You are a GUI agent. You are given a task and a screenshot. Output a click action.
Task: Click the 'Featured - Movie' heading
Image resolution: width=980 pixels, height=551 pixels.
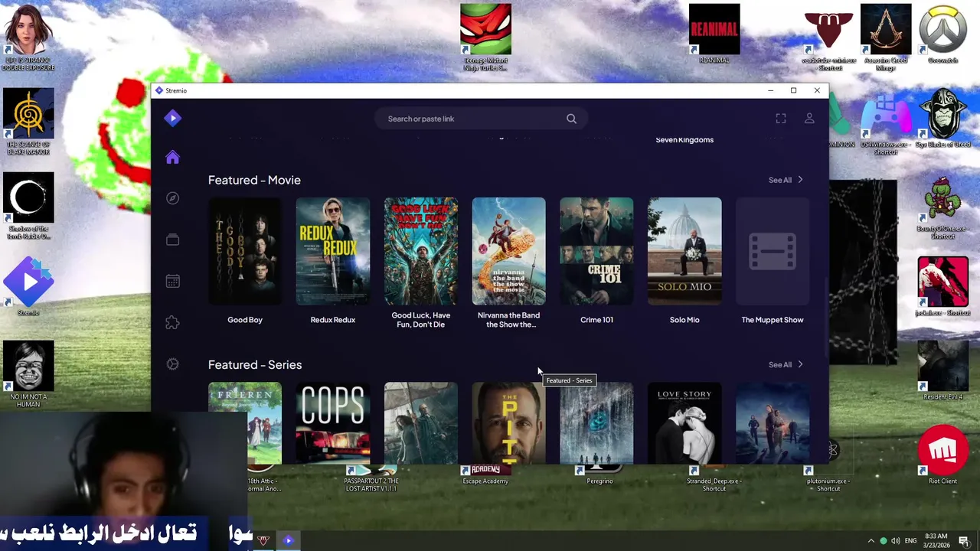coord(254,180)
